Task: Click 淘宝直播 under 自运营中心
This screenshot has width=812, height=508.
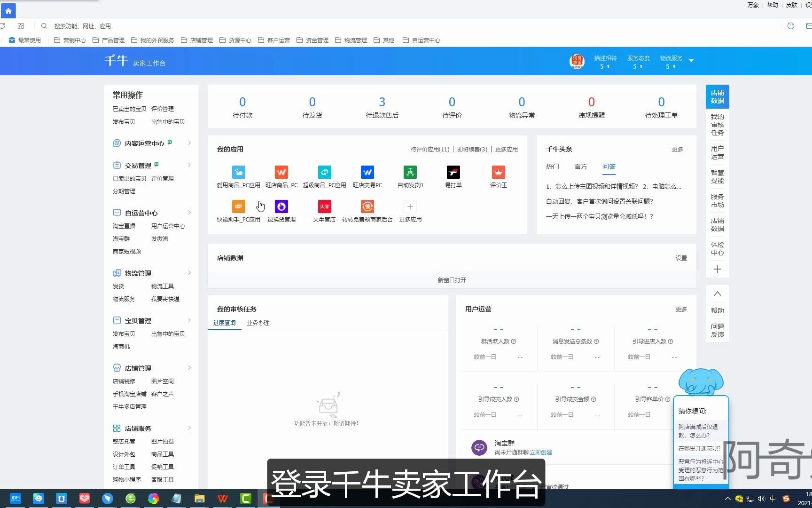Action: point(124,226)
